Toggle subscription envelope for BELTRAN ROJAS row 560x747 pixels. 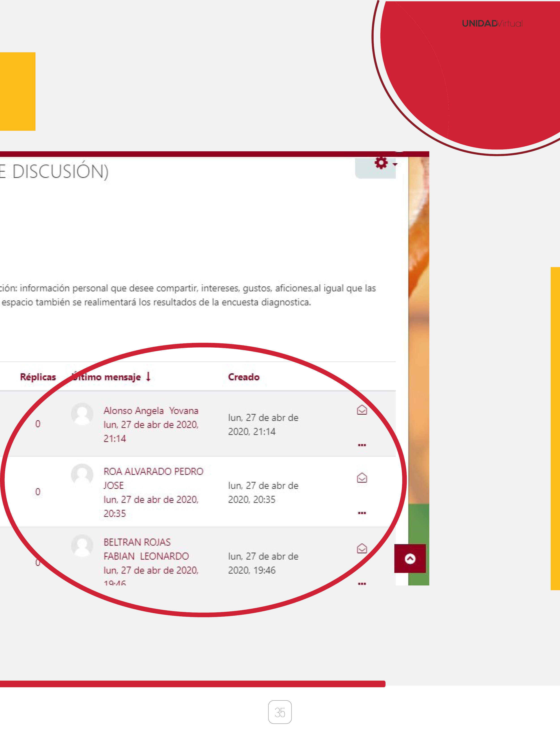coord(362,548)
